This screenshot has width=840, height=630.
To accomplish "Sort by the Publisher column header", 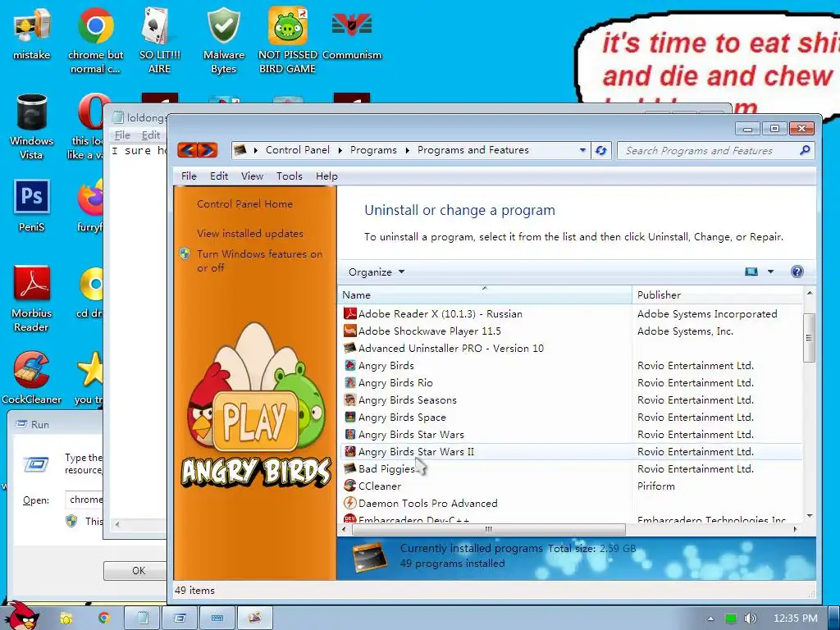I will (717, 295).
